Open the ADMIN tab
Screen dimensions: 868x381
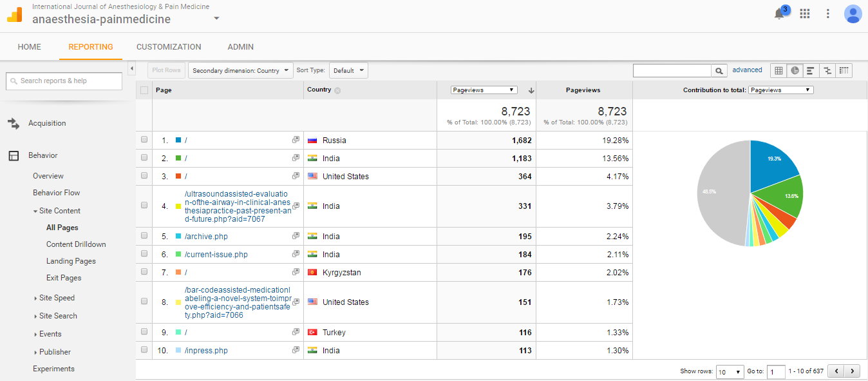(x=241, y=47)
